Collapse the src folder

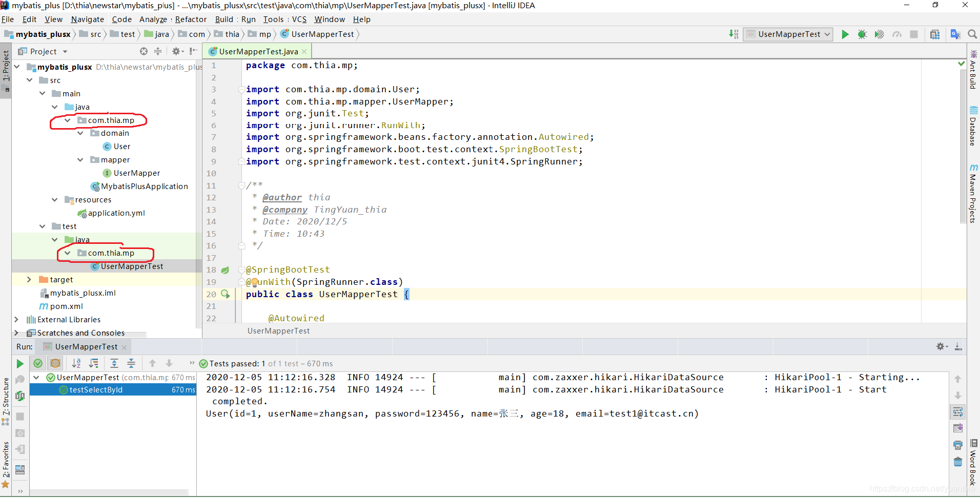pos(29,80)
